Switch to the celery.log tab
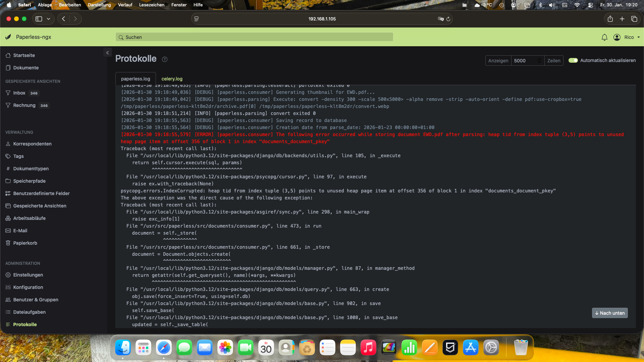The height and width of the screenshot is (362, 644). (172, 79)
